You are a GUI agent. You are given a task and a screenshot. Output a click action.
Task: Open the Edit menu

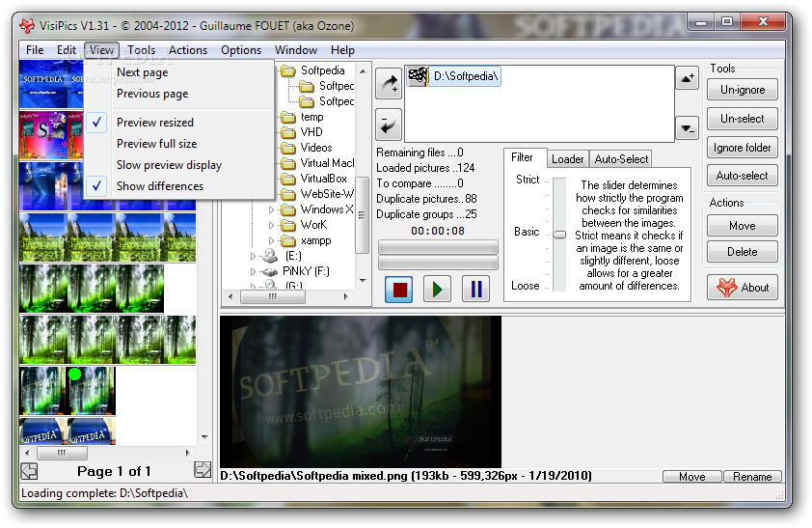point(67,50)
